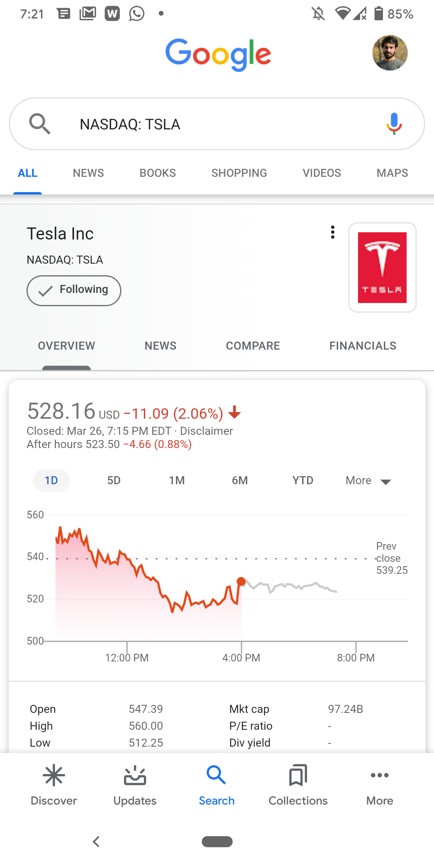Switch to the Financials tab
Screen dimensions: 434x868
pos(362,346)
